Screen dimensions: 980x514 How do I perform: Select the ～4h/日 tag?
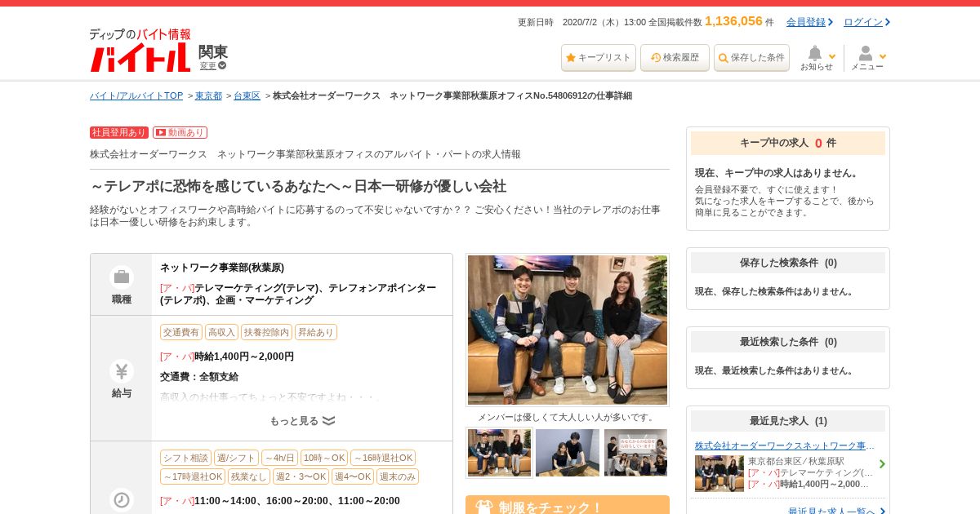pyautogui.click(x=280, y=458)
